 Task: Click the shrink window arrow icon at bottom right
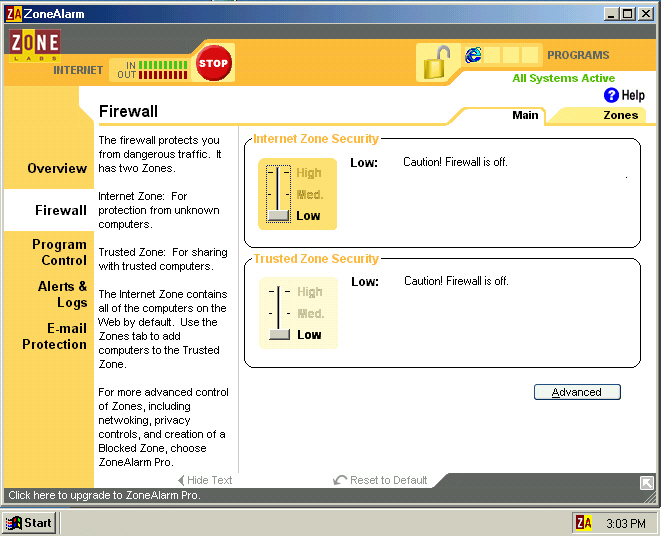[646, 482]
